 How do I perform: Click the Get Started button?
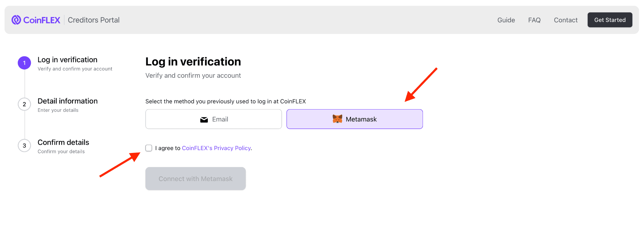[610, 20]
